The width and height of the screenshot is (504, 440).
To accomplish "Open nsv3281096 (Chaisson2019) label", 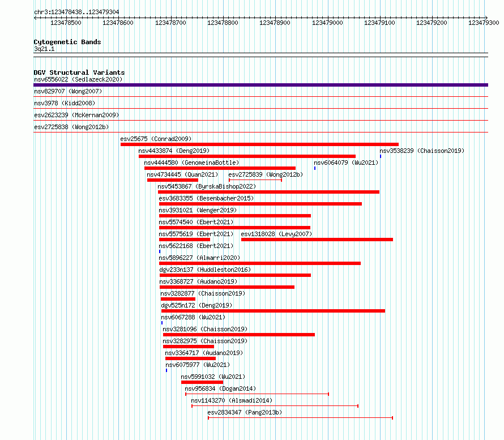I will (205, 329).
